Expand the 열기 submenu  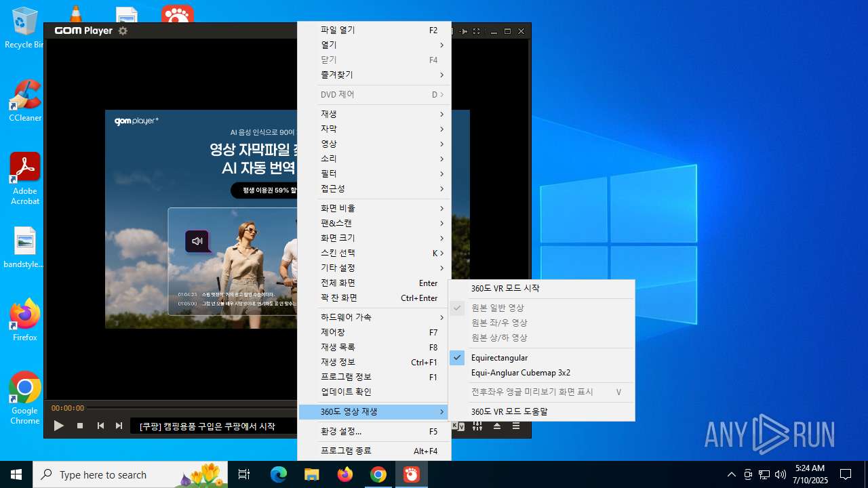(374, 45)
